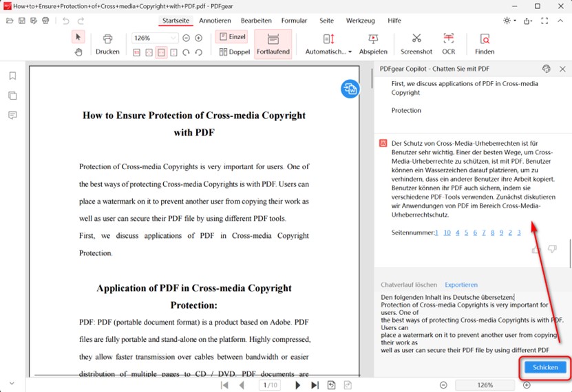572x392 pixels.
Task: Switch to the Bearbeiten tab
Action: coord(256,21)
